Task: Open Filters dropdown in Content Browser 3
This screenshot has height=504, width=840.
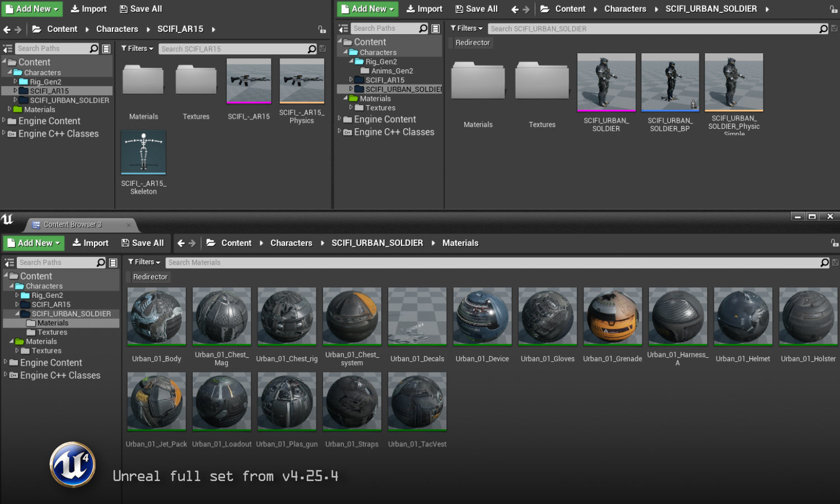Action: 144,262
